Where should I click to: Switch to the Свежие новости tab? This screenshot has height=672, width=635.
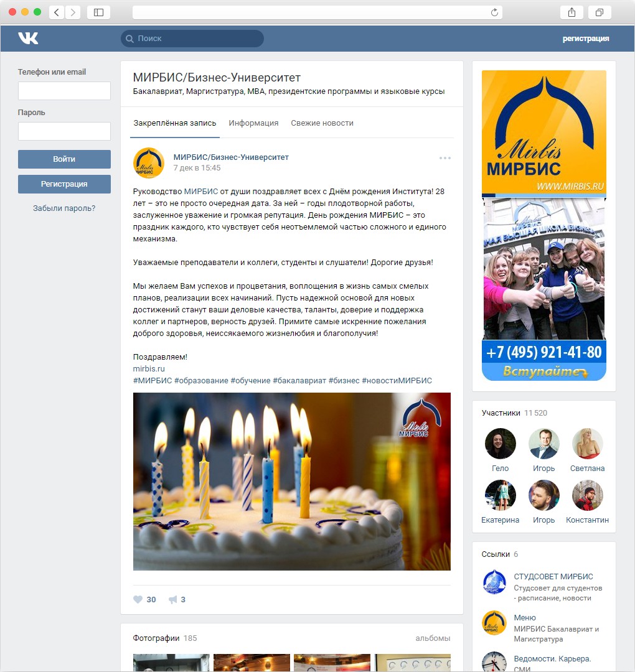click(322, 123)
